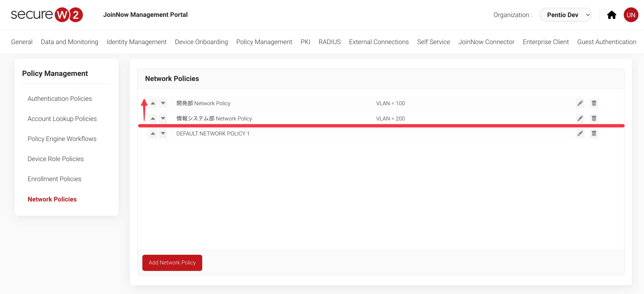
Task: Open Authentication Policies section
Action: pyautogui.click(x=60, y=99)
